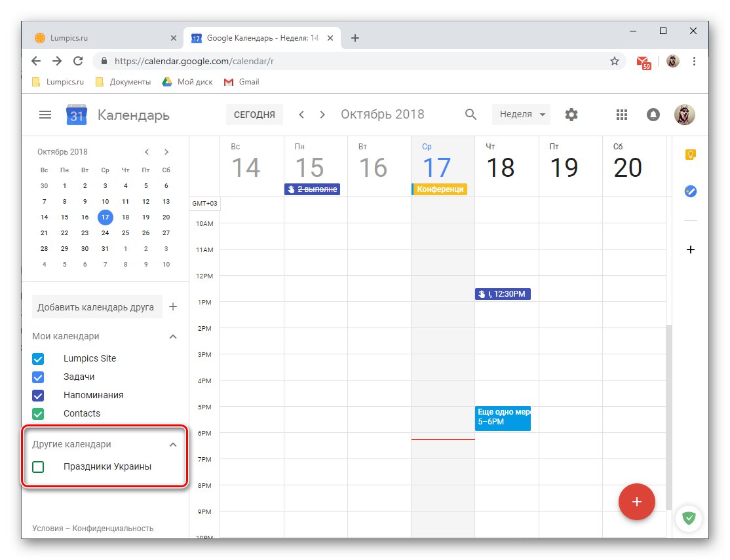Open the main menu via hamburger icon

tap(45, 114)
